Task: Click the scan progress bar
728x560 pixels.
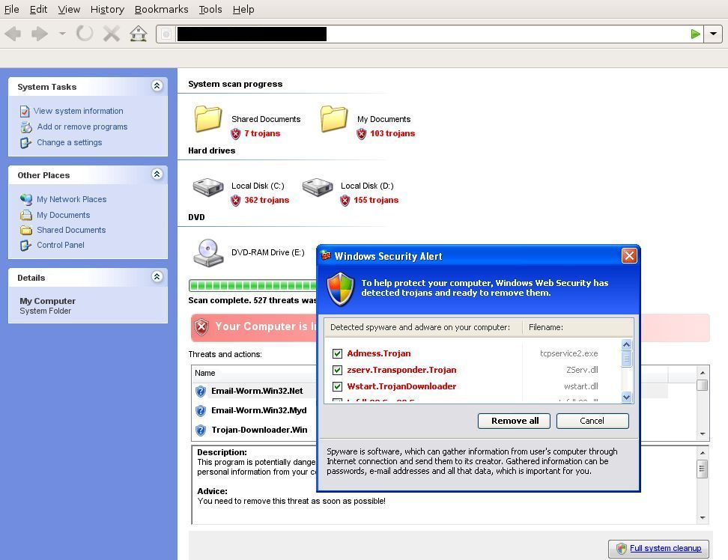Action: click(x=252, y=285)
